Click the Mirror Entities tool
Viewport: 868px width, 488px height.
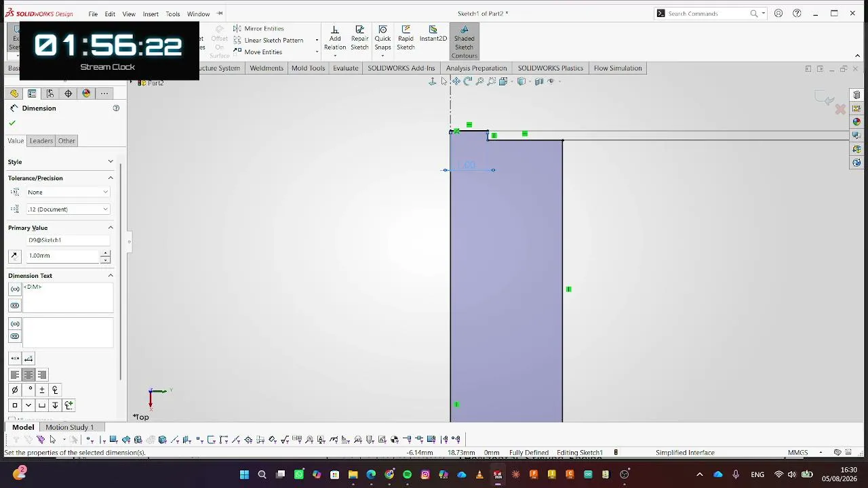pyautogui.click(x=258, y=28)
